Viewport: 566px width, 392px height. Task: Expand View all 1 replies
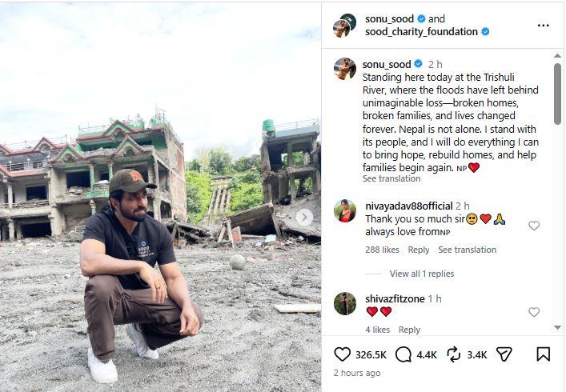[x=422, y=274]
